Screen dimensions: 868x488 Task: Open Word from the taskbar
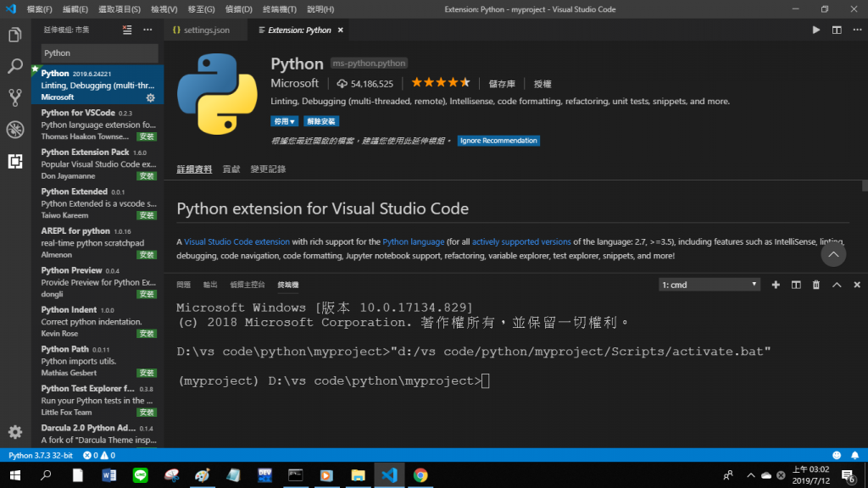tap(109, 475)
